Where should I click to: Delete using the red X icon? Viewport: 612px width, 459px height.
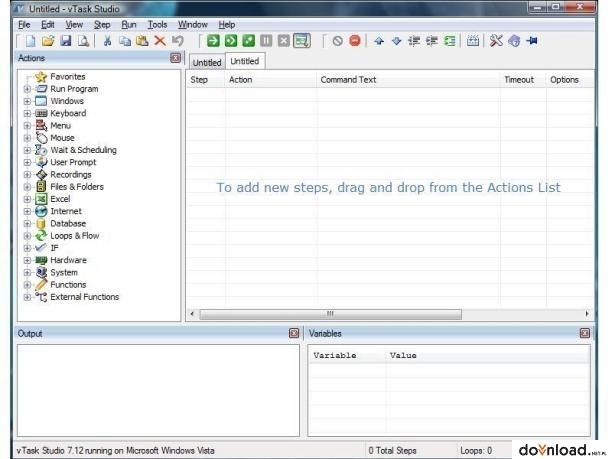(160, 41)
